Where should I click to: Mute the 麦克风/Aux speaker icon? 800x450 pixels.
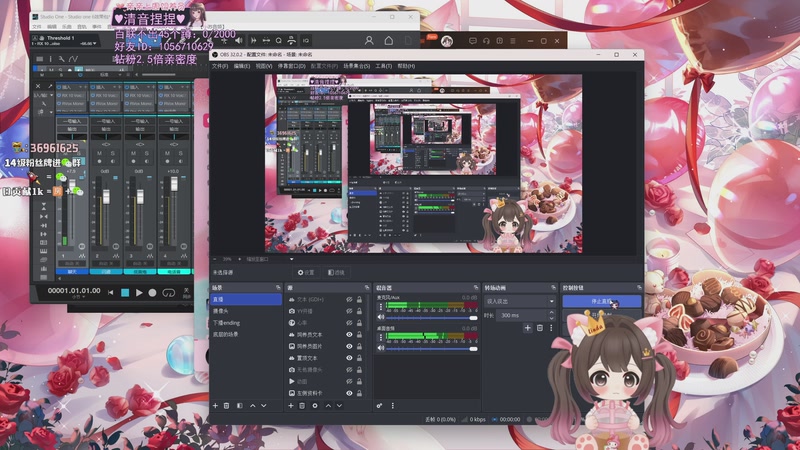point(381,317)
